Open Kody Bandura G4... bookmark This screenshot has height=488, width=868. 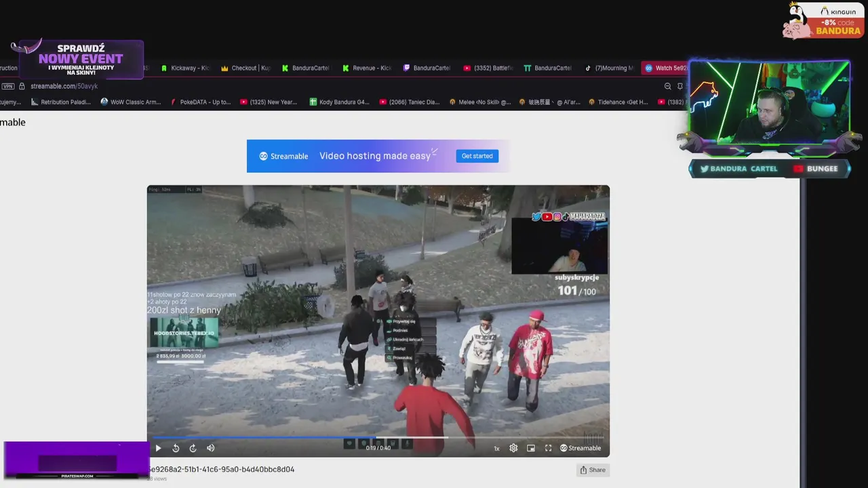click(x=339, y=102)
